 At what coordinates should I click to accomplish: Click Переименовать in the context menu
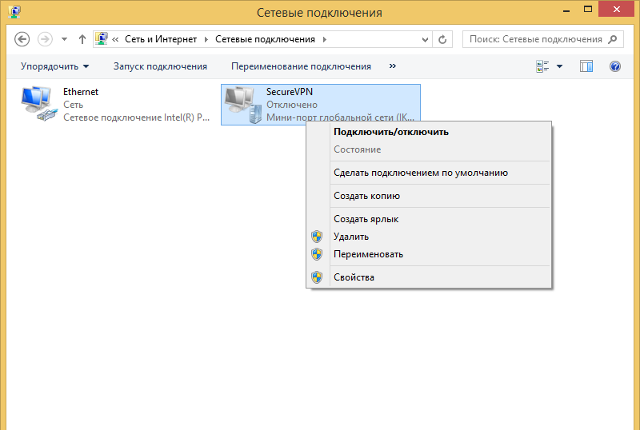368,254
